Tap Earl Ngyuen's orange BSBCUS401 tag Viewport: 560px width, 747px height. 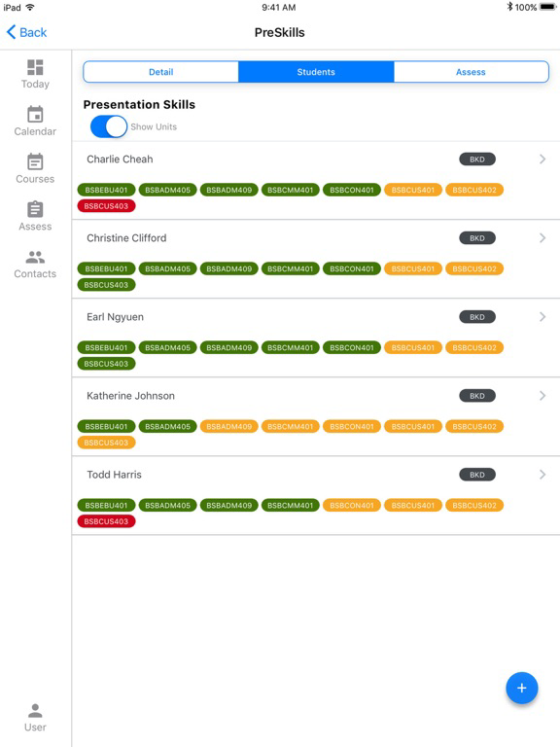(x=413, y=348)
